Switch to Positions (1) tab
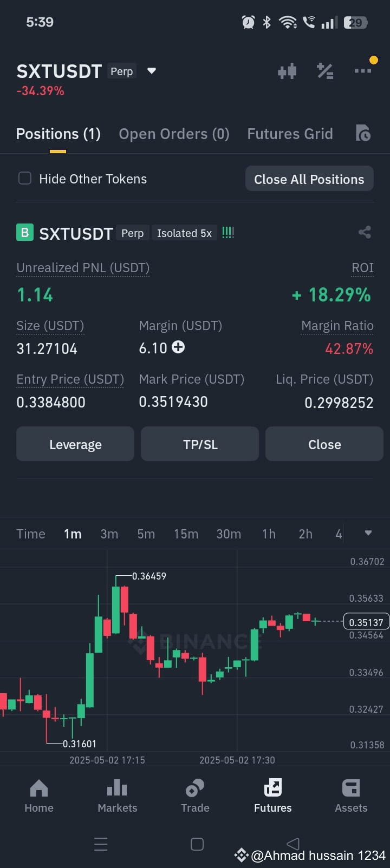This screenshot has height=868, width=390. (58, 134)
